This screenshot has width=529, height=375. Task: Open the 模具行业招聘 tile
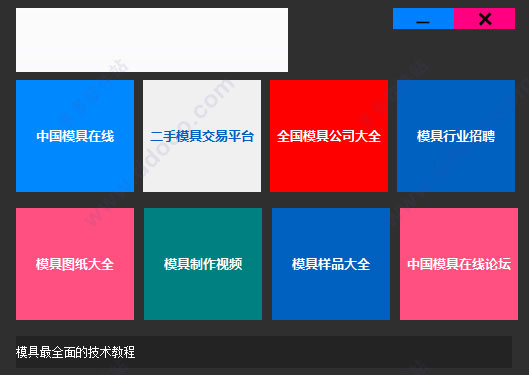(456, 136)
